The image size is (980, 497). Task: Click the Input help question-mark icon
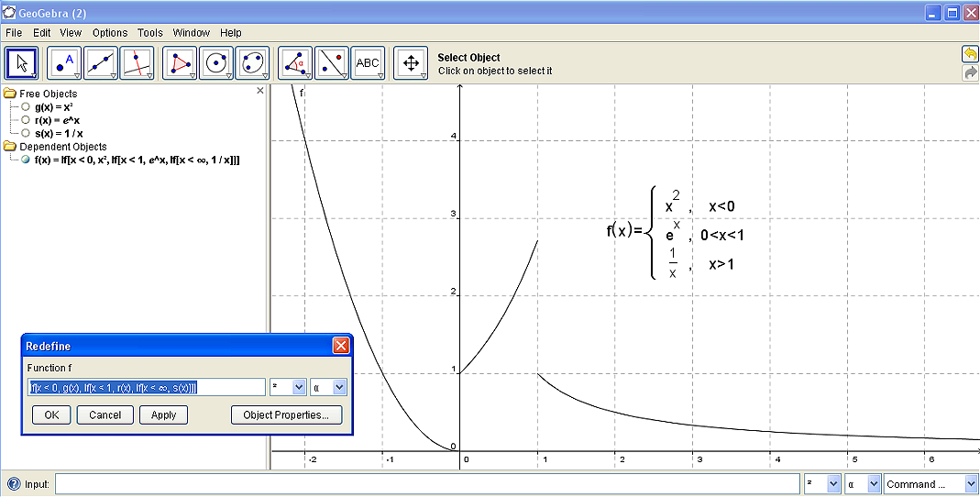pyautogui.click(x=14, y=484)
